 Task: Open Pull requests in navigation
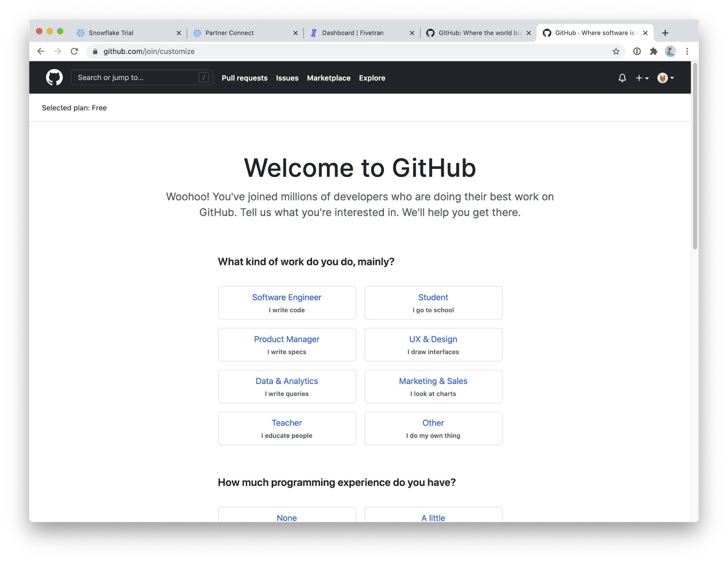coord(244,78)
